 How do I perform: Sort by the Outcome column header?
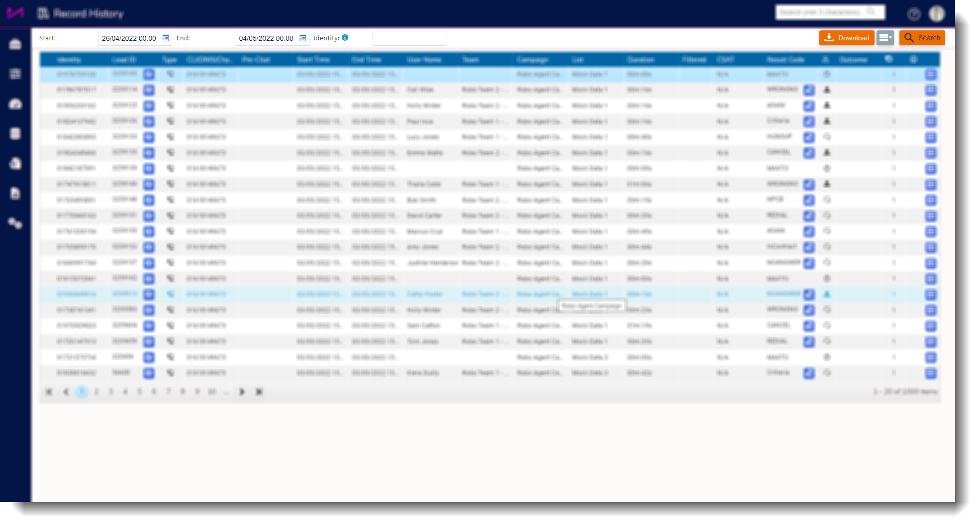pyautogui.click(x=853, y=60)
